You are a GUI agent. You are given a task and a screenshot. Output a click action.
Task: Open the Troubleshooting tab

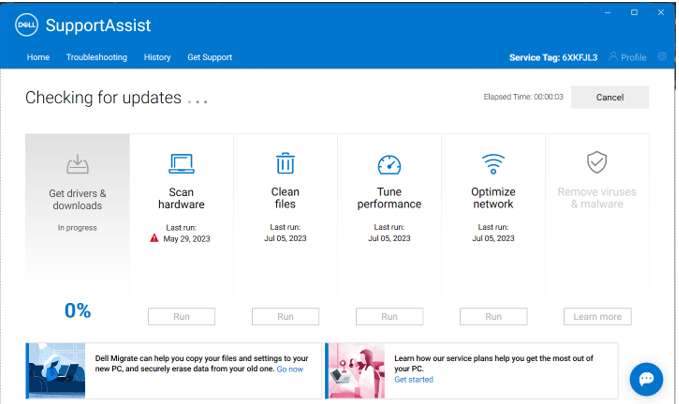pos(97,57)
